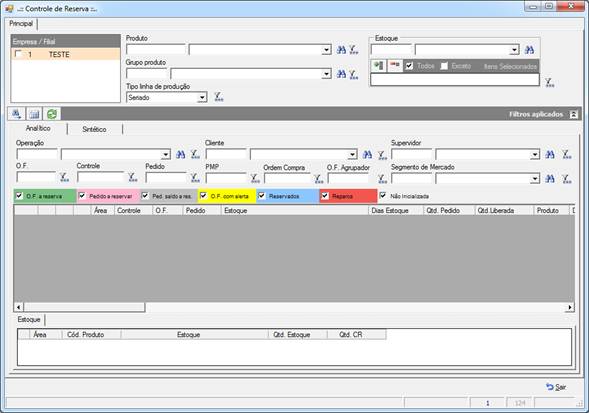
Task: Clear the Produto filter icon
Action: pyautogui.click(x=353, y=50)
